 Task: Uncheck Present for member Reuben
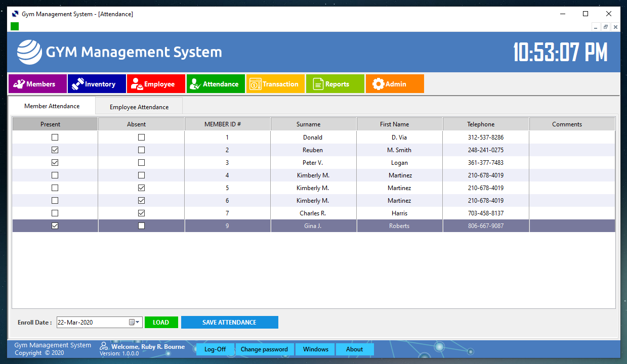click(55, 150)
